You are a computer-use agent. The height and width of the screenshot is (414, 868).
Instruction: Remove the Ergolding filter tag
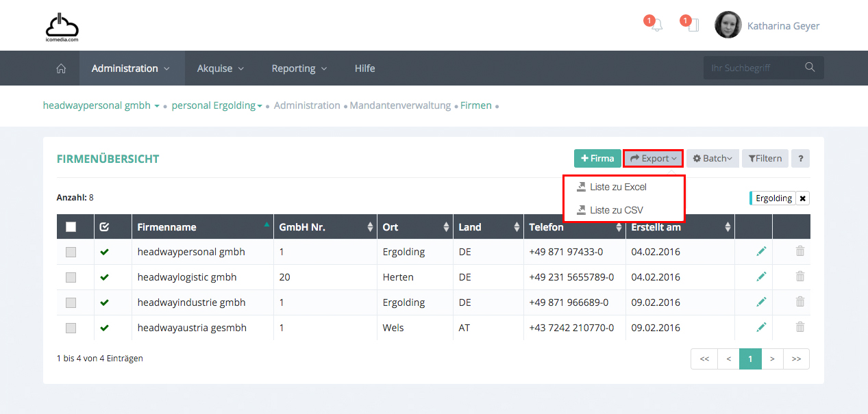point(803,198)
